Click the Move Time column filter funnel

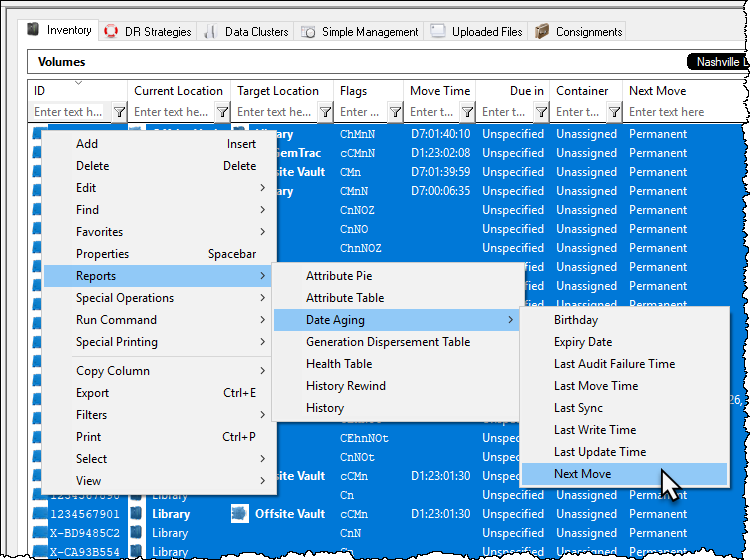[x=467, y=112]
